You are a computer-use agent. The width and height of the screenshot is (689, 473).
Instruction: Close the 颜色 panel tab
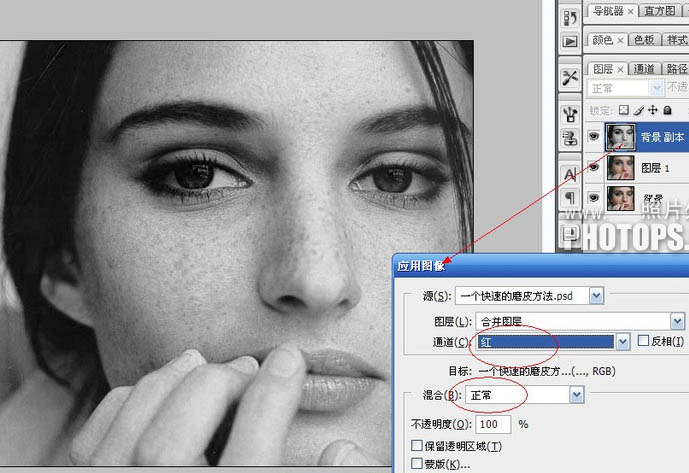point(620,40)
